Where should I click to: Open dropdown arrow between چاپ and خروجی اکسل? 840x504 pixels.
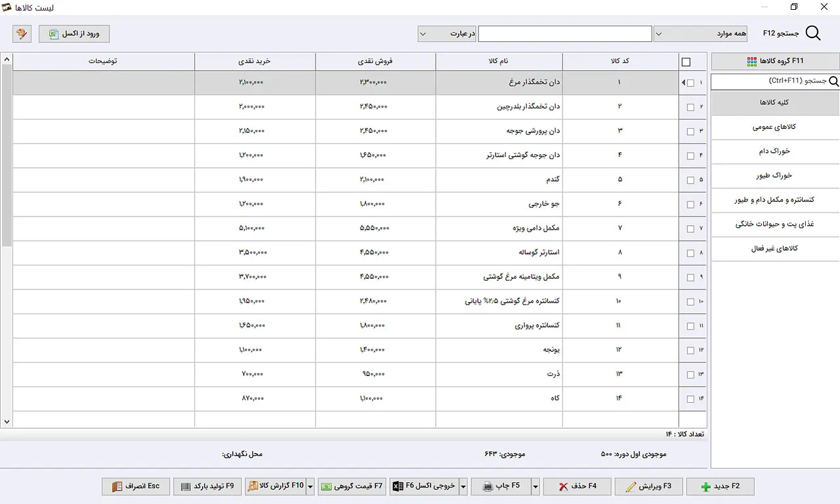click(463, 486)
